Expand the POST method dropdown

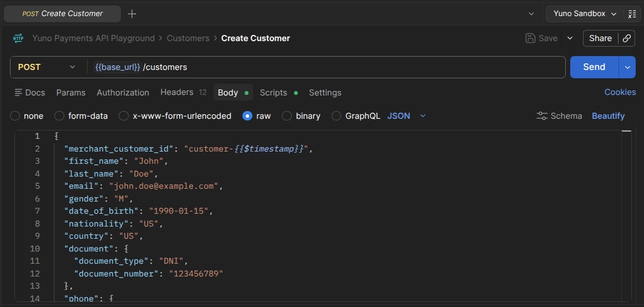47,67
